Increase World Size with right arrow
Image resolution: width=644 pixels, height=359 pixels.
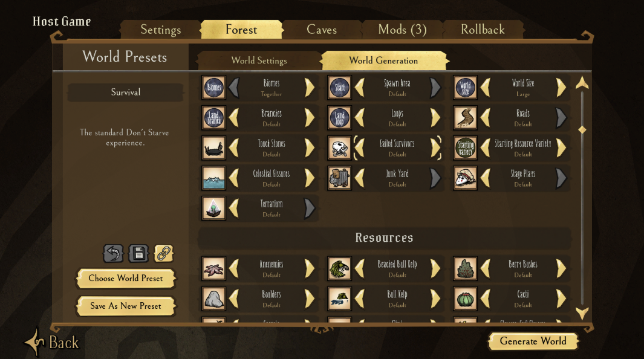[561, 88]
